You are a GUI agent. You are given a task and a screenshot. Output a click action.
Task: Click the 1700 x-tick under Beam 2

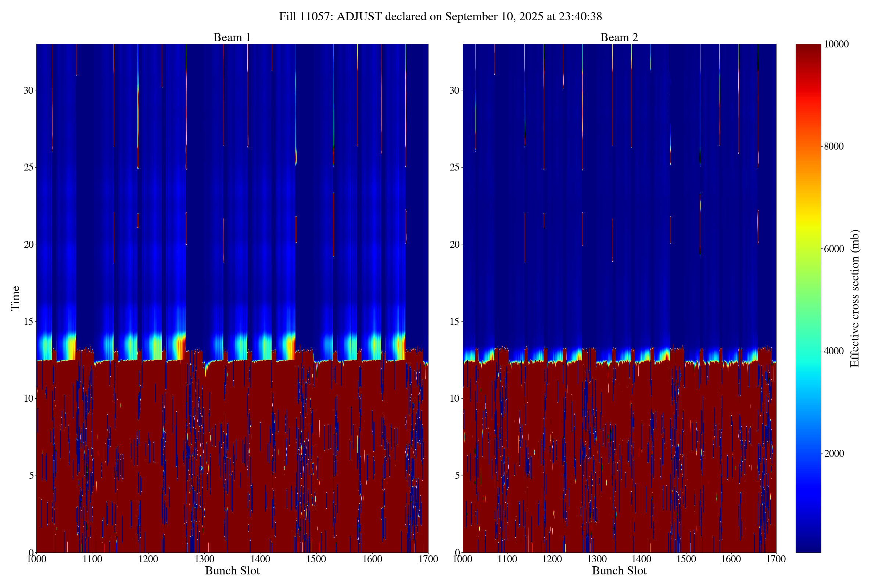point(775,559)
